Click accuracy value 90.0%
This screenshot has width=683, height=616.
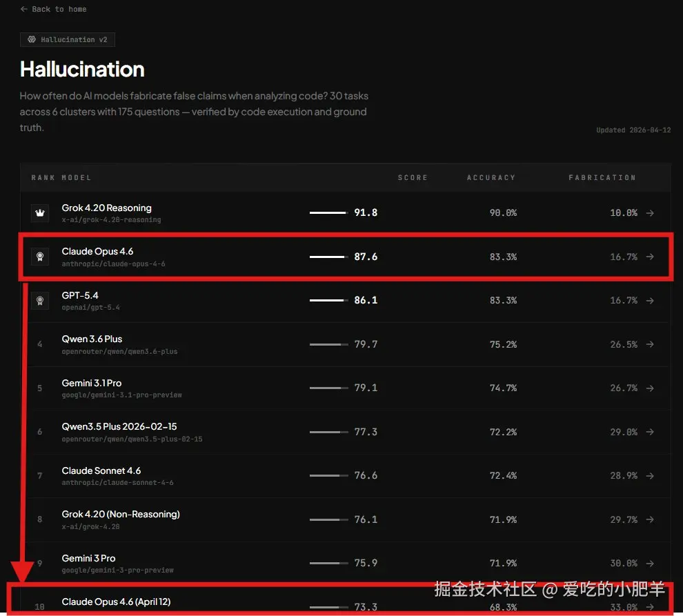pyautogui.click(x=503, y=213)
